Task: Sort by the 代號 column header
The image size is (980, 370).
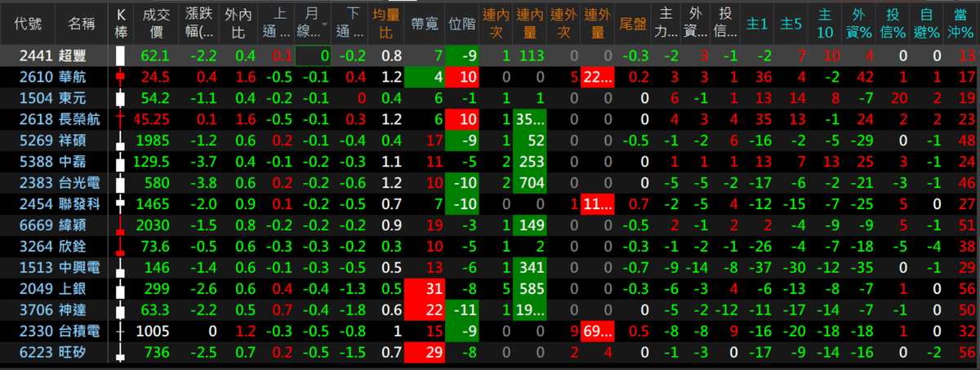Action: 29,24
